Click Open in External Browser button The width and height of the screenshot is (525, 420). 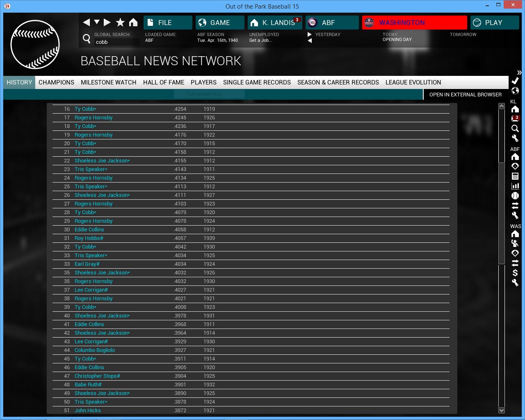(x=465, y=94)
